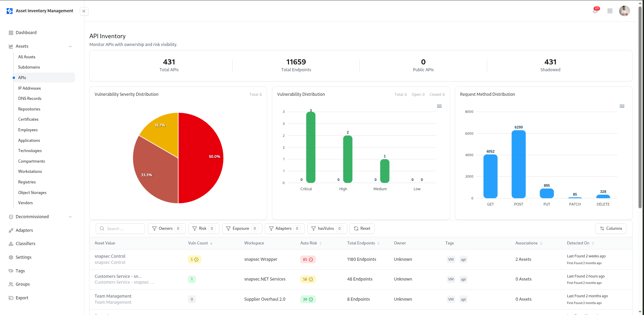Click the POST bar valued 6299
644x315 pixels.
click(x=519, y=164)
